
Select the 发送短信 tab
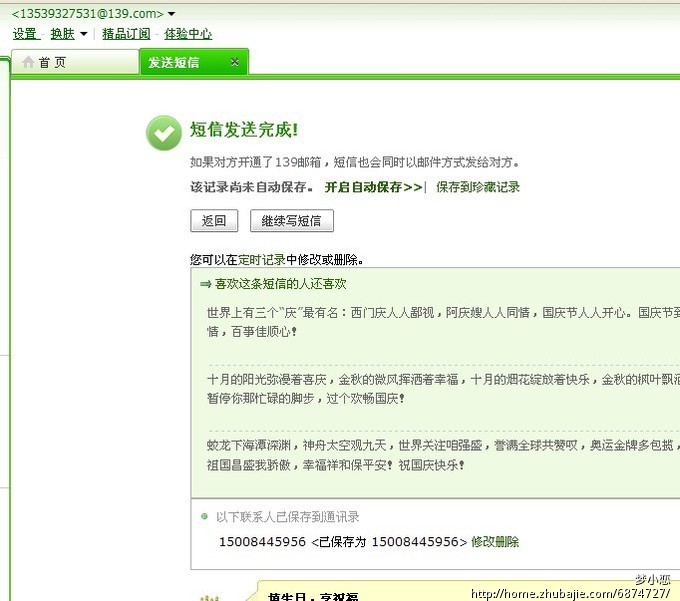pyautogui.click(x=174, y=62)
